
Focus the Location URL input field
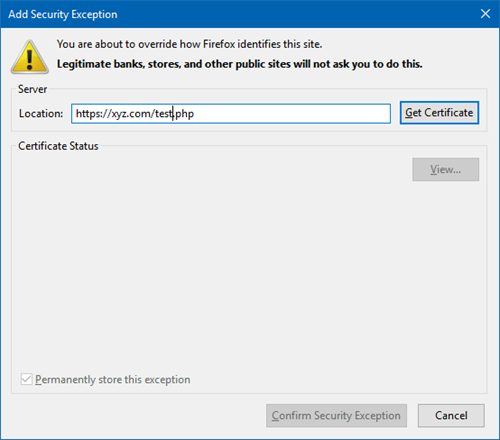(x=231, y=114)
